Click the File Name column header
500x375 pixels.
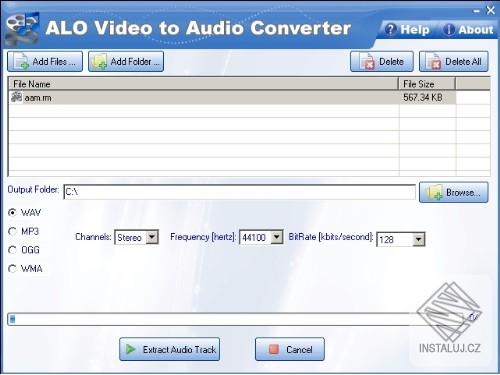click(x=203, y=84)
